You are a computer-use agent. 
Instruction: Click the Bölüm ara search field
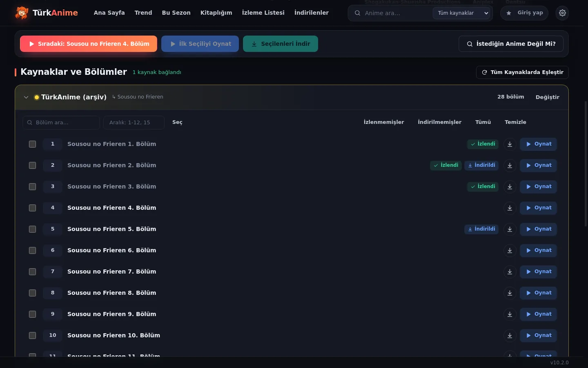[61, 123]
